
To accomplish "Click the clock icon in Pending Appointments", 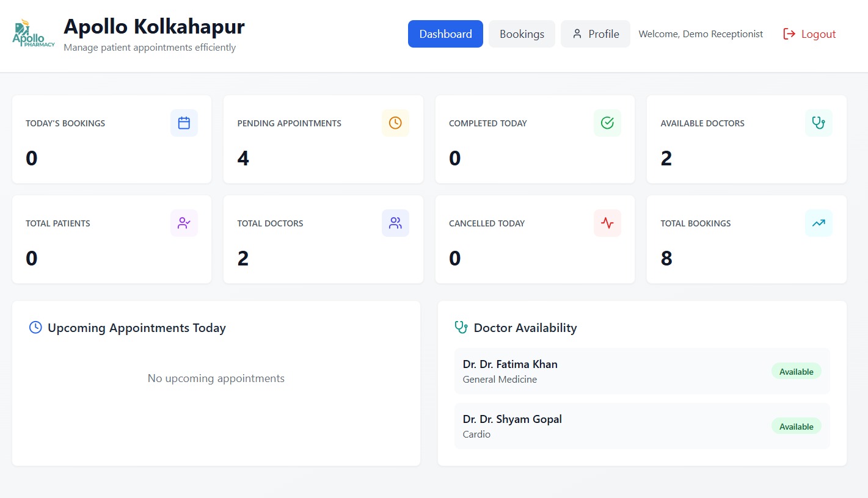I will pos(395,123).
